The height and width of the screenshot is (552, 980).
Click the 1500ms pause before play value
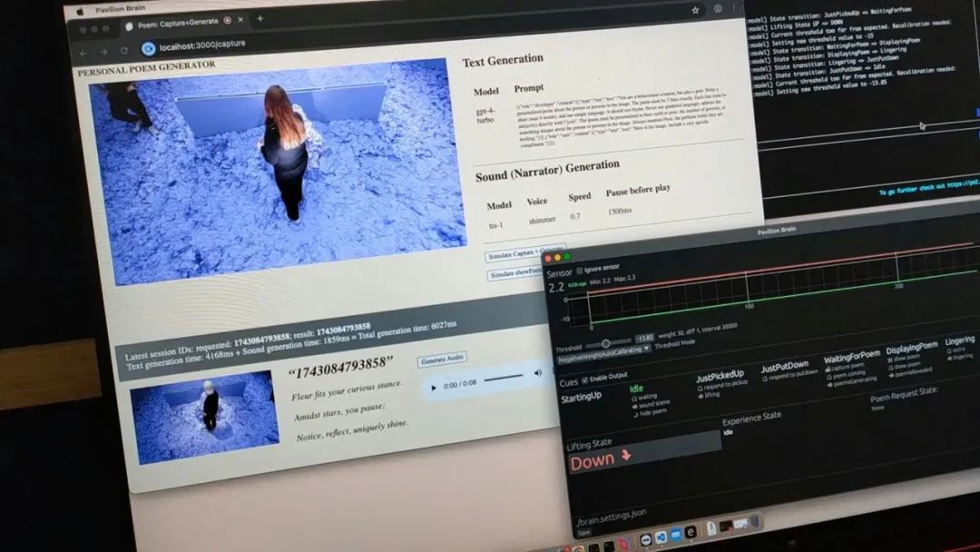point(620,212)
